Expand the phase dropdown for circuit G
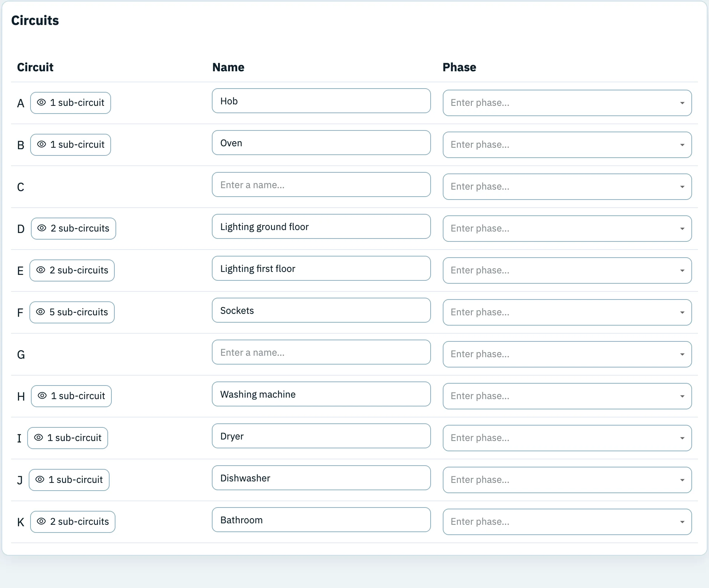 (567, 354)
